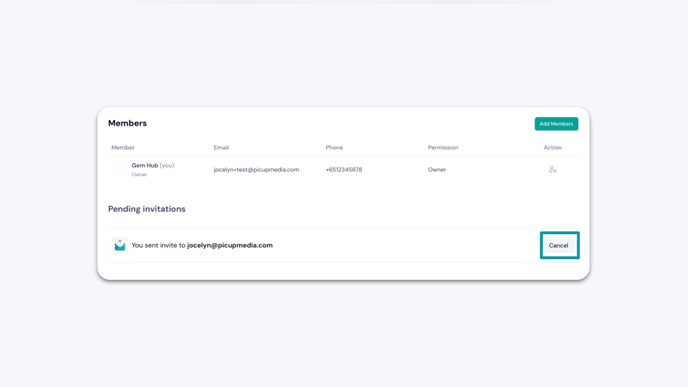
Task: Click the Gem Hub avatar thumbnail
Action: (120, 169)
